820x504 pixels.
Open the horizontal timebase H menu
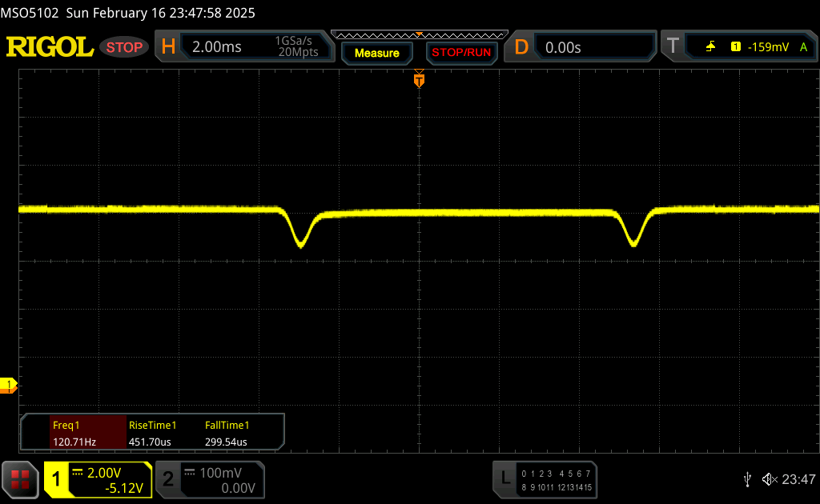click(168, 47)
